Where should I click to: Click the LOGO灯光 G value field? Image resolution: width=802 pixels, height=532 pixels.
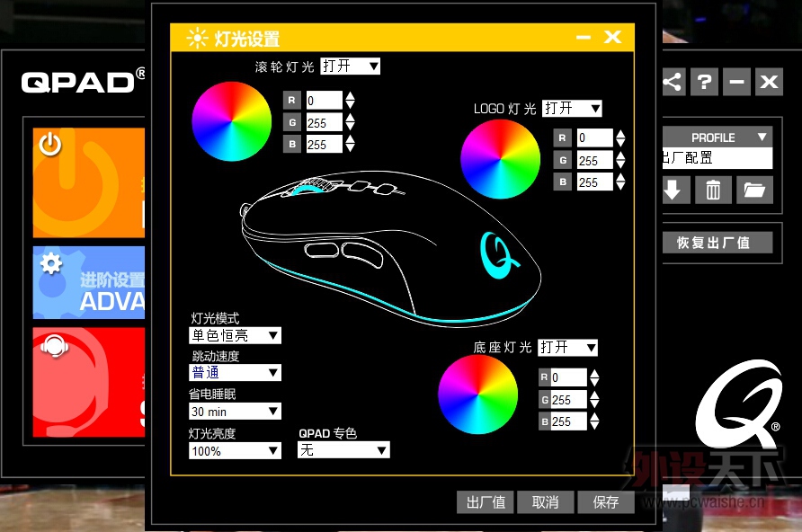(595, 160)
